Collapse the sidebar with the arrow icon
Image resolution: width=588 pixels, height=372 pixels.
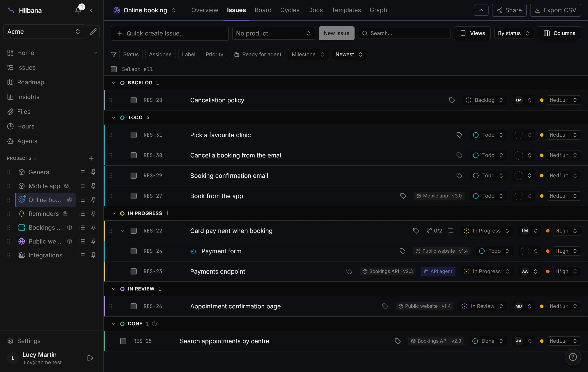pyautogui.click(x=91, y=10)
